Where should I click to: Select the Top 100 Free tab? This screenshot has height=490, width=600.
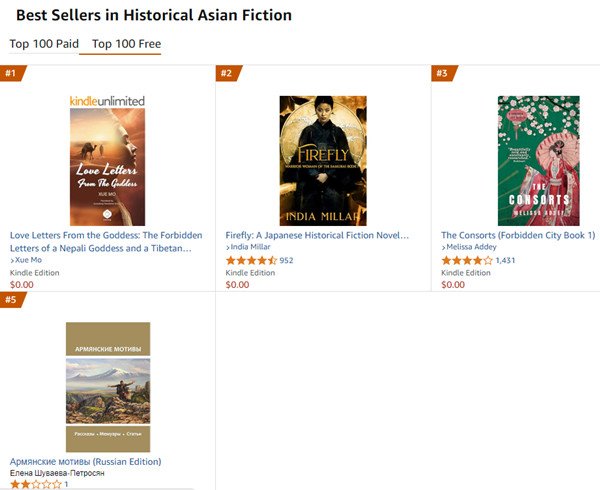[x=126, y=44]
